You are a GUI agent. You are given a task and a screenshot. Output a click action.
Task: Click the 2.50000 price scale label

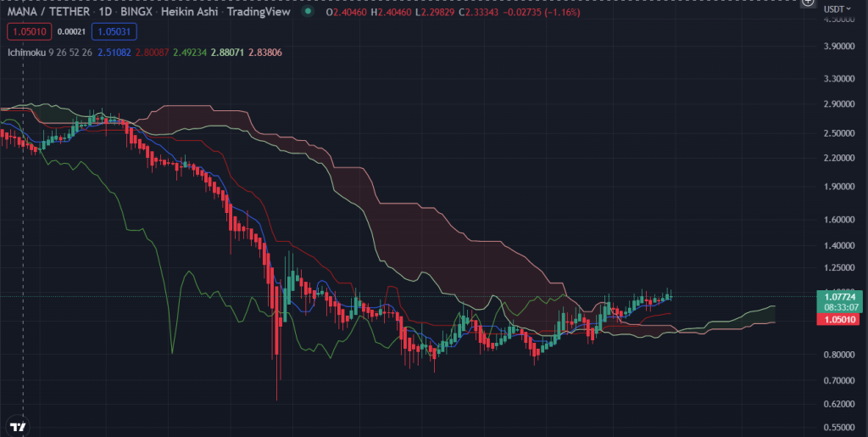(839, 133)
